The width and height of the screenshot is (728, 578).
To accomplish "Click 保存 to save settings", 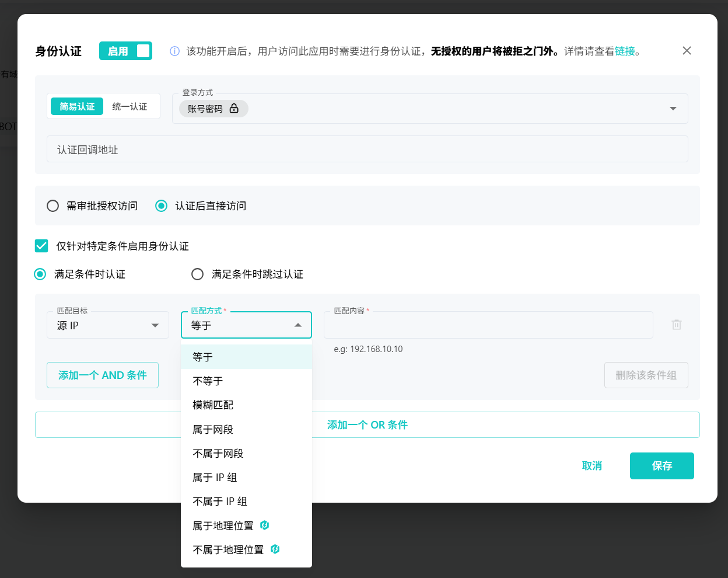I will click(662, 466).
